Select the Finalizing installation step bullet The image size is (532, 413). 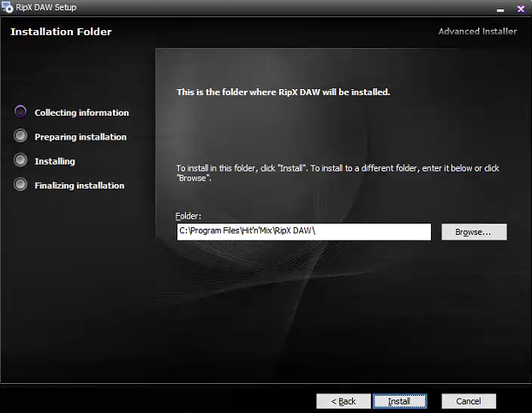click(x=21, y=184)
